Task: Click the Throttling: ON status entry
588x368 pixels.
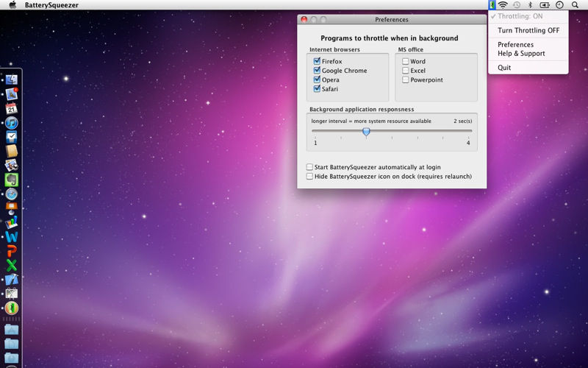Action: coord(528,16)
